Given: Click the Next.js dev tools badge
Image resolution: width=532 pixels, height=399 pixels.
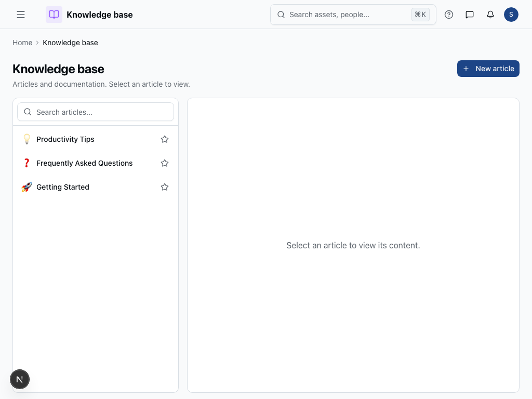Looking at the screenshot, I should click(20, 380).
